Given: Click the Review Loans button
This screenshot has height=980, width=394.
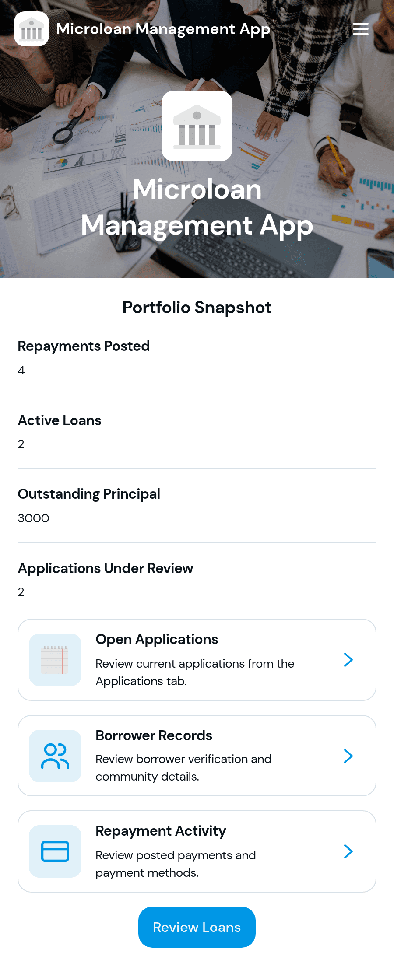Looking at the screenshot, I should click(197, 927).
